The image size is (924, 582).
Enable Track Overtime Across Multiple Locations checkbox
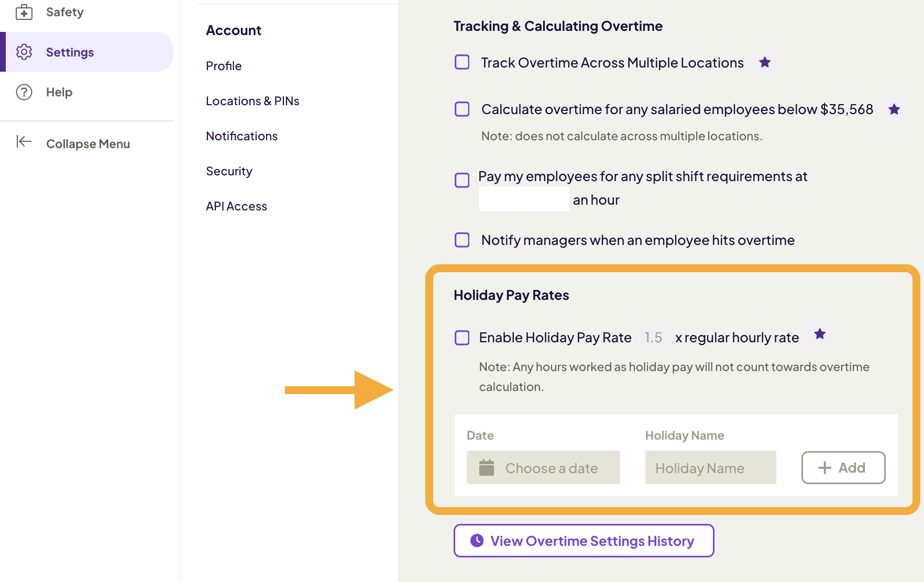[x=462, y=62]
